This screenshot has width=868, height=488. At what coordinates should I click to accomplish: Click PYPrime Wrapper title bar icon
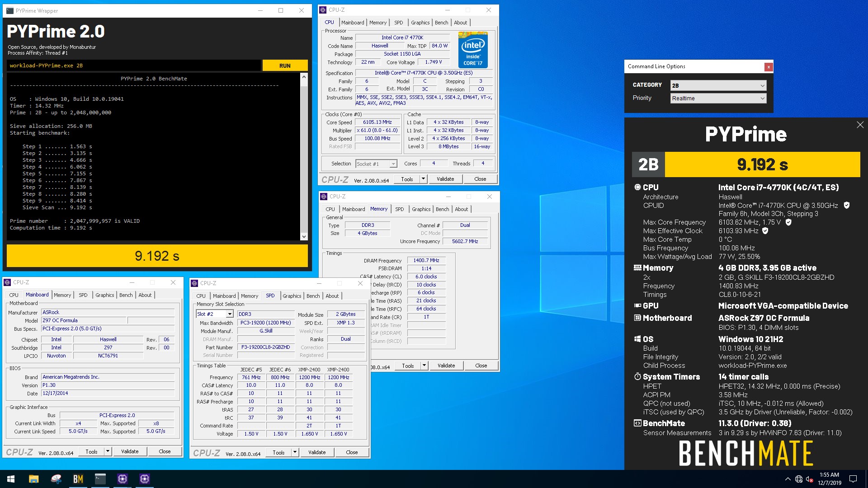point(9,10)
